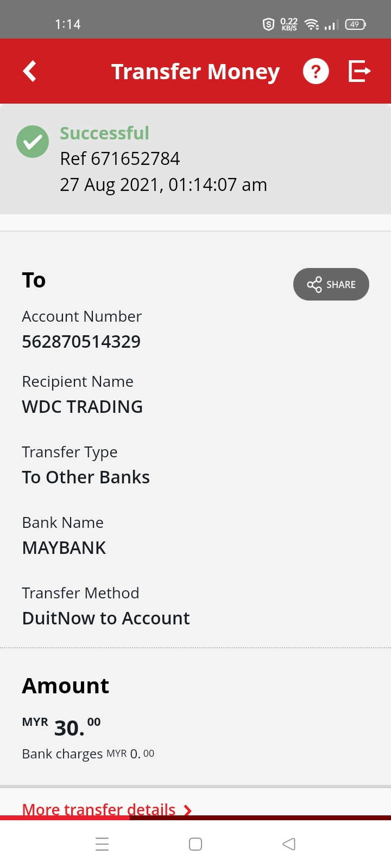Tap the battery indicator in status bar
Image resolution: width=391 pixels, height=868 pixels.
coord(356,24)
